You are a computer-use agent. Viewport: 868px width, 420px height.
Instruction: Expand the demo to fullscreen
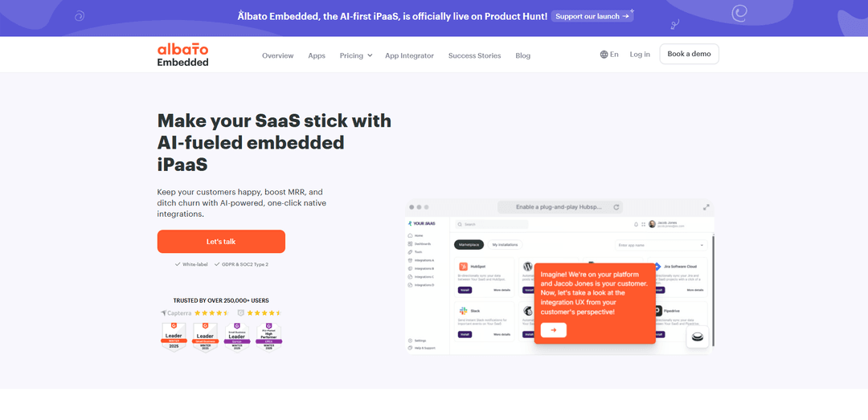pos(706,207)
